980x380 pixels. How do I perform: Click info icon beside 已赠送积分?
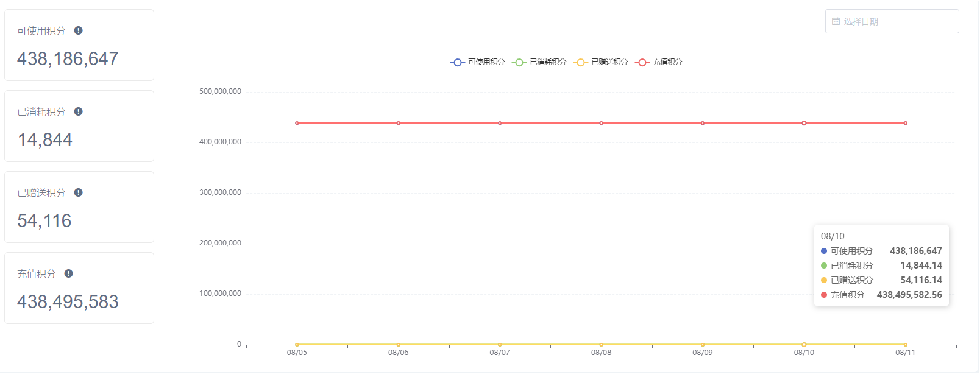(x=78, y=192)
